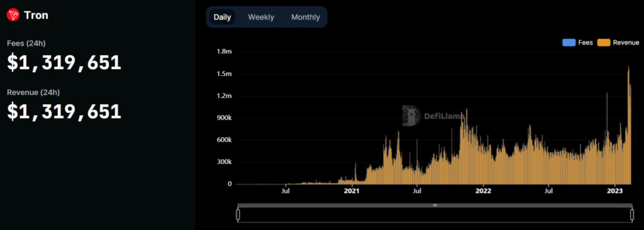Viewport: 644px width, 230px height.
Task: Switch to the Monthly view tab
Action: point(306,17)
